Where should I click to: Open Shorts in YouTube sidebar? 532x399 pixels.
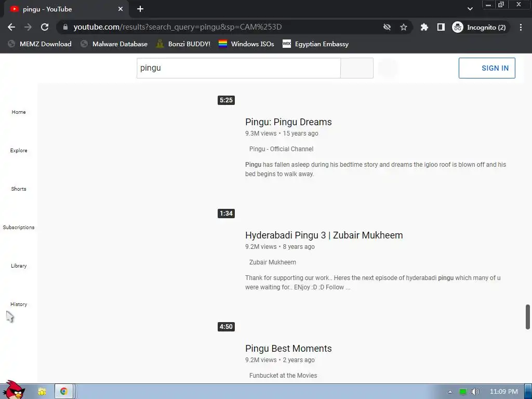pos(19,189)
